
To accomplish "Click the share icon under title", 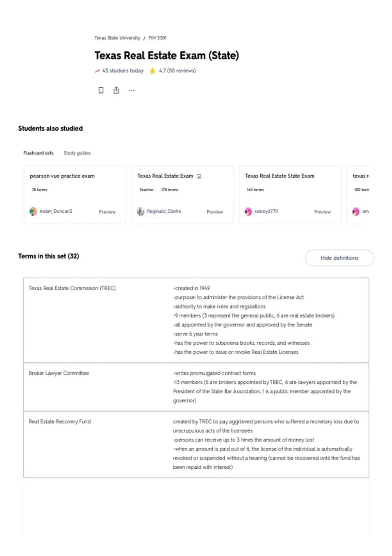I will [x=116, y=90].
